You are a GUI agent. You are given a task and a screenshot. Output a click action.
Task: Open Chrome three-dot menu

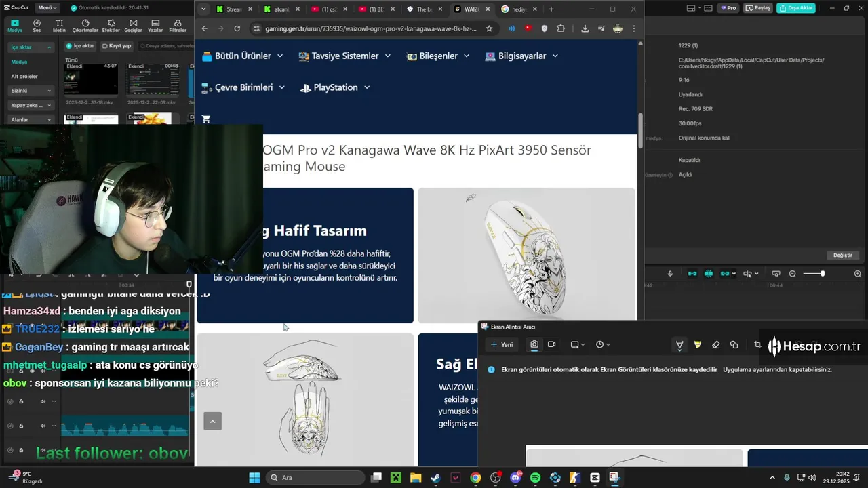(x=634, y=28)
